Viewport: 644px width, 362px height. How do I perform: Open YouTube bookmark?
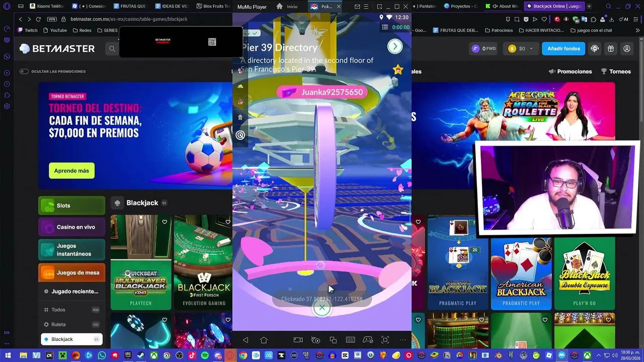(55, 30)
